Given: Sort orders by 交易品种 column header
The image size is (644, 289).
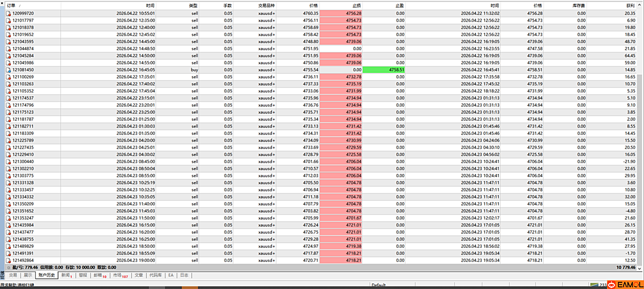Looking at the screenshot, I should click(x=266, y=6).
